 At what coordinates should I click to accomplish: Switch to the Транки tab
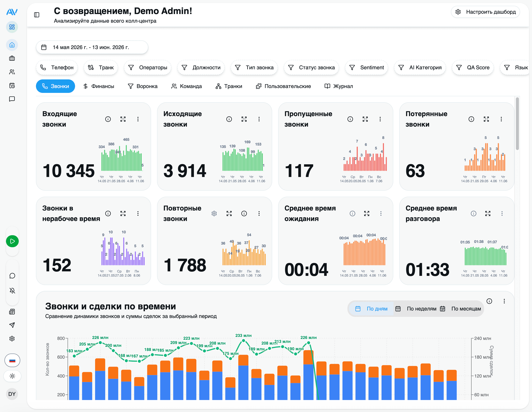(x=229, y=86)
